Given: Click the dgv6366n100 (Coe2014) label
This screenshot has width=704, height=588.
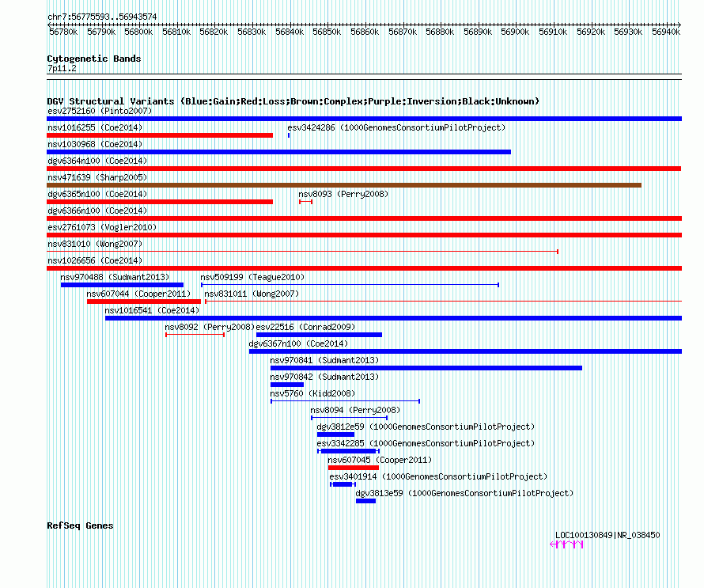Looking at the screenshot, I should coord(97,211).
